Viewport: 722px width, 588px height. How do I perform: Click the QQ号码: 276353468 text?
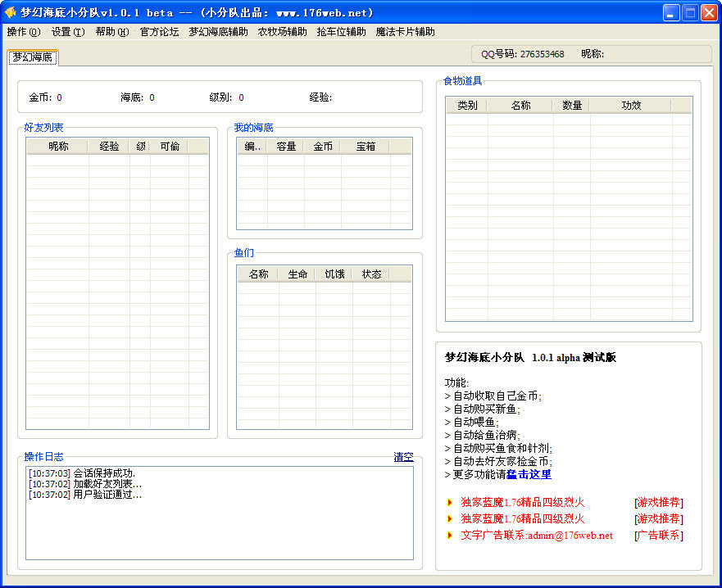[522, 54]
